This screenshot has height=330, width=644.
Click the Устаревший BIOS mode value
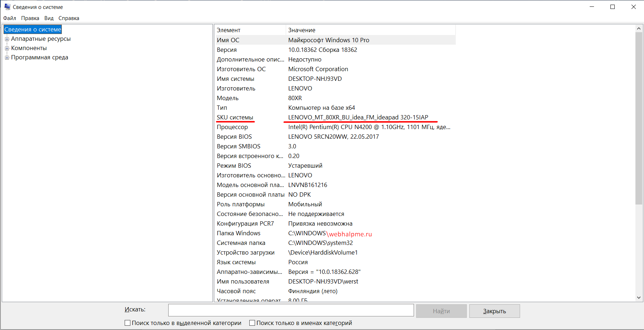pyautogui.click(x=305, y=166)
